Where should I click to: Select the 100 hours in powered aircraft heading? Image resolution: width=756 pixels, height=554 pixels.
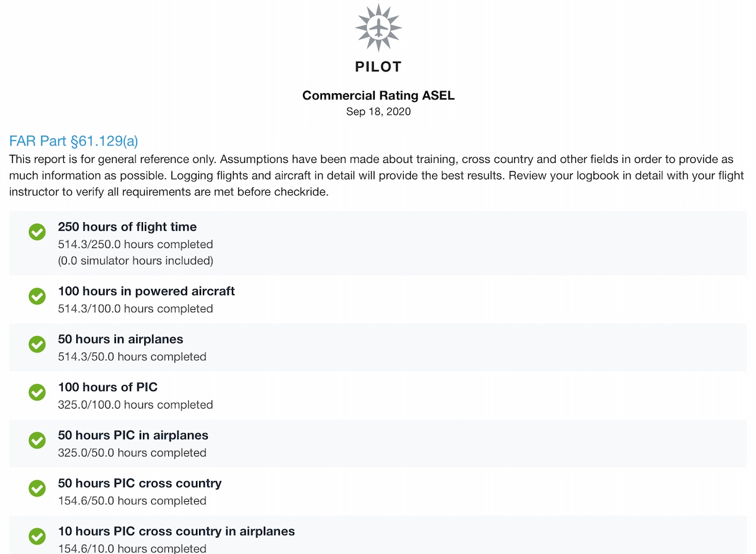(146, 291)
